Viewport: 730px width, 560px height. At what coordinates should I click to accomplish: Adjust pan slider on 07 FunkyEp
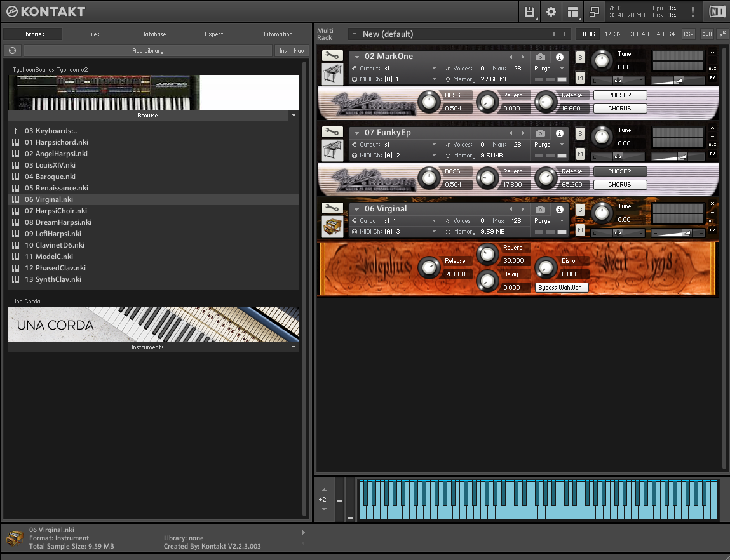coord(618,157)
